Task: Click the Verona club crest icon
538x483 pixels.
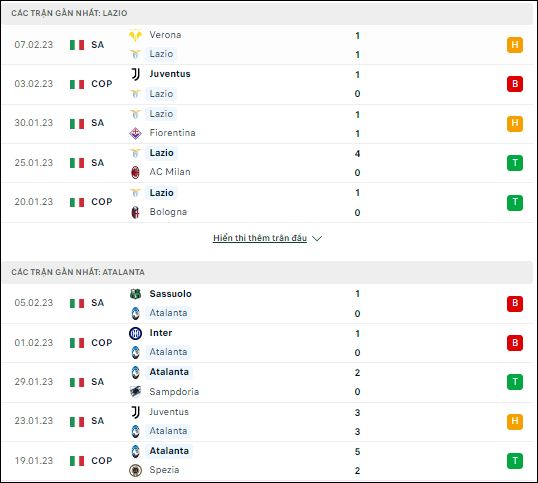Action: 136,35
